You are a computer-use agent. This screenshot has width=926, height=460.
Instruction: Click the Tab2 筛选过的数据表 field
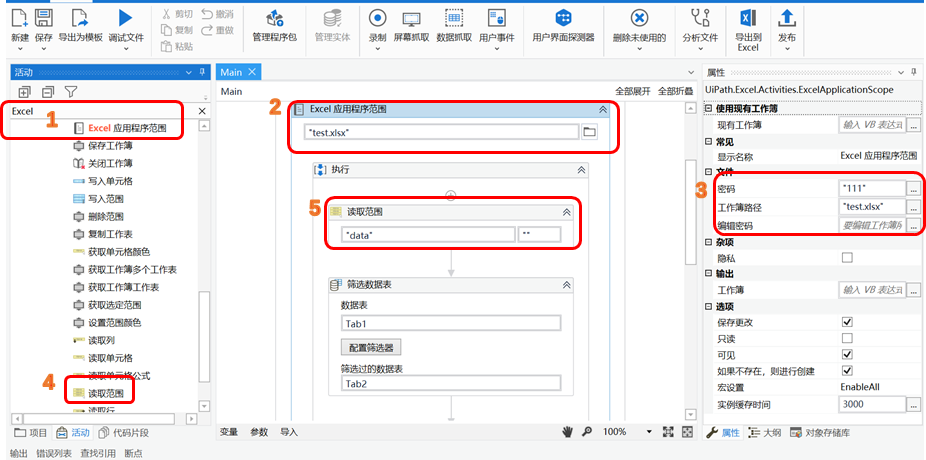pyautogui.click(x=451, y=383)
